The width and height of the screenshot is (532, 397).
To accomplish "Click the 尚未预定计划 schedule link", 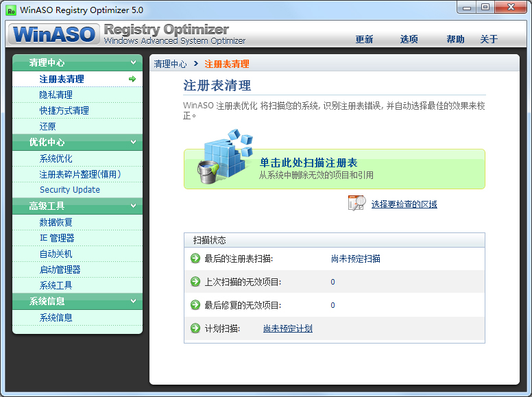I will tap(288, 328).
